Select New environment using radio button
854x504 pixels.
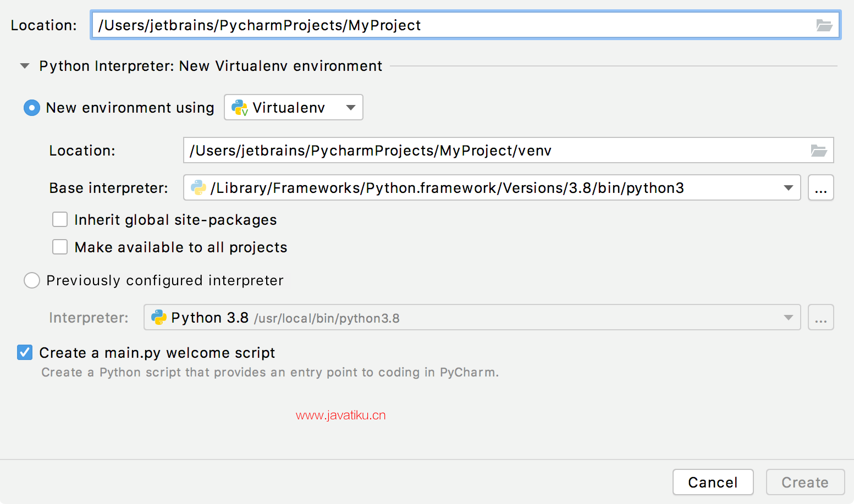pos(32,108)
